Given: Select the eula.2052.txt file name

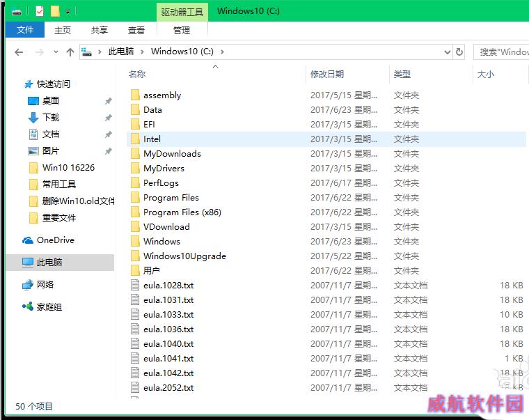Looking at the screenshot, I should tap(168, 387).
